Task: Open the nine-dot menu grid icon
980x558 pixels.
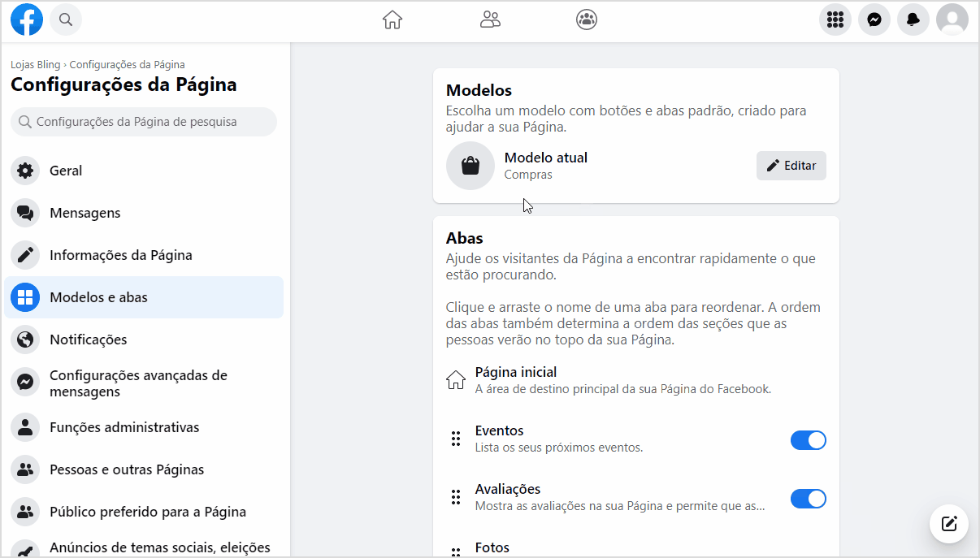Action: (835, 19)
